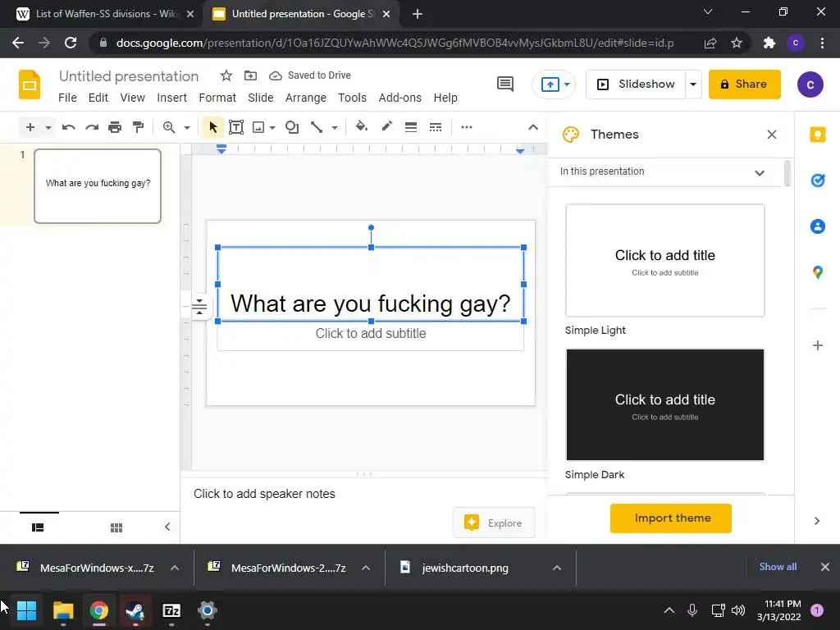
Task: Open the line type dropdown arrow
Action: click(x=335, y=127)
